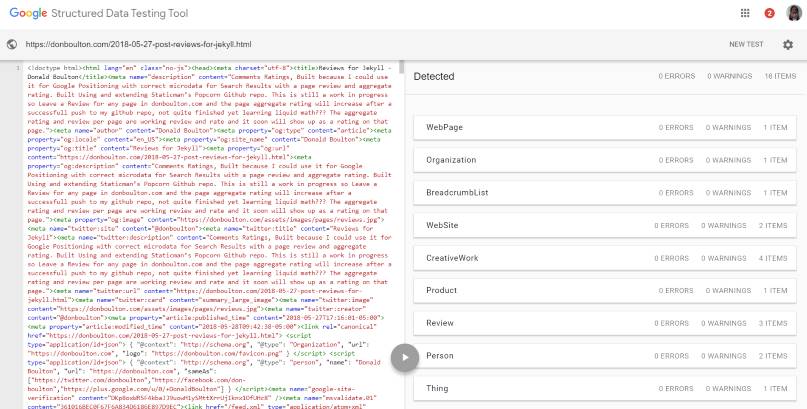Click '0 ERRORS' in the Product row
Image resolution: width=807 pixels, height=409 pixels.
click(676, 291)
